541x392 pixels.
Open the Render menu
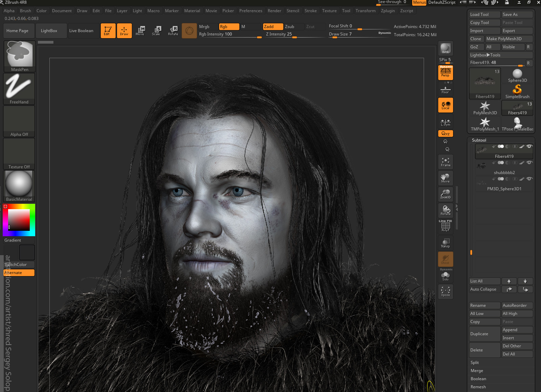click(274, 11)
